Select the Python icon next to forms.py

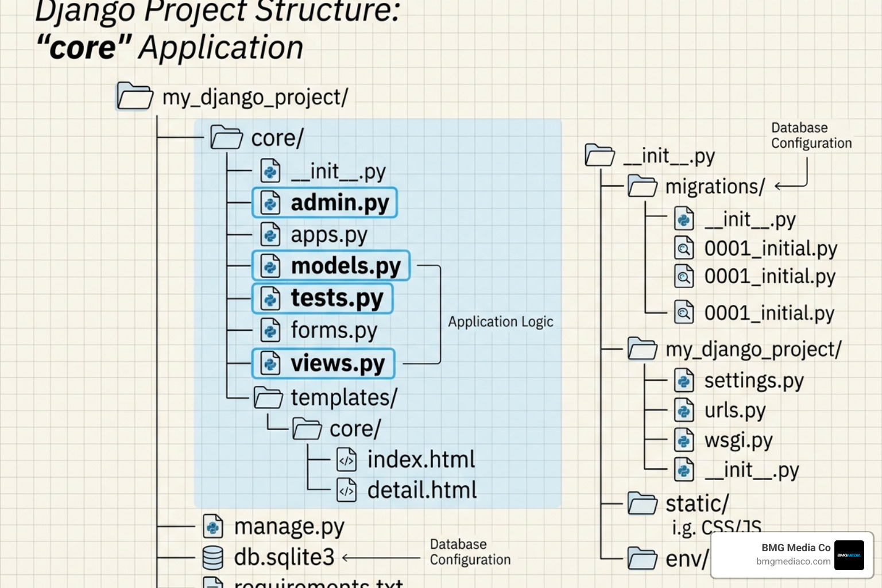[x=270, y=330]
